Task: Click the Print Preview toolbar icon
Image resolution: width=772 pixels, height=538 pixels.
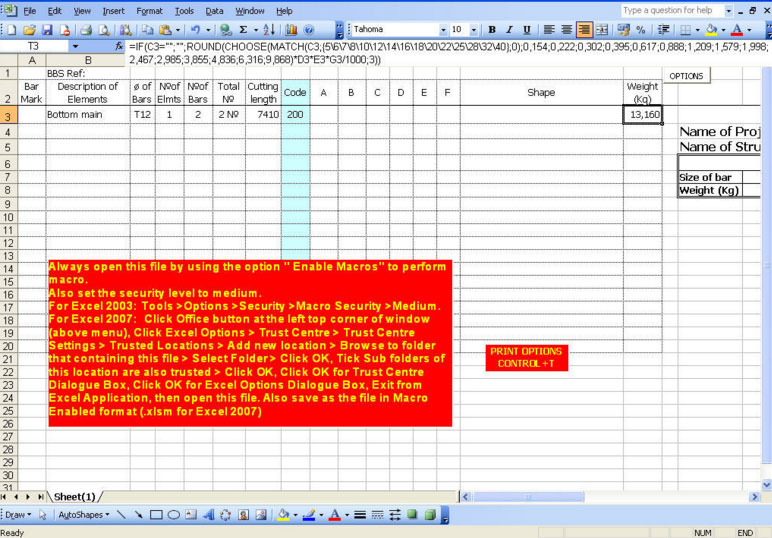Action: point(104,30)
